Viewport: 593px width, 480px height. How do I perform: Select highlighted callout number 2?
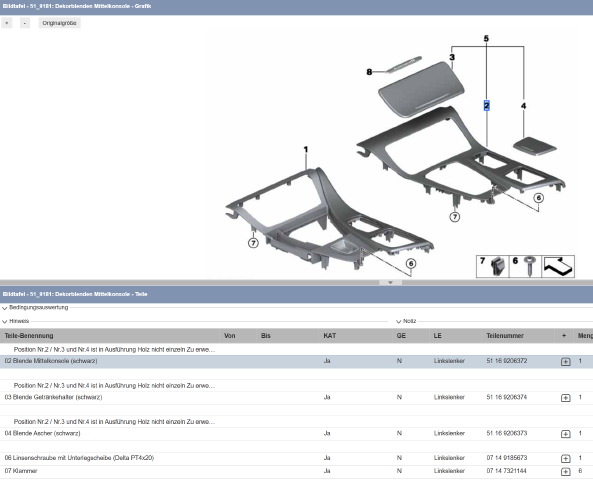[486, 106]
